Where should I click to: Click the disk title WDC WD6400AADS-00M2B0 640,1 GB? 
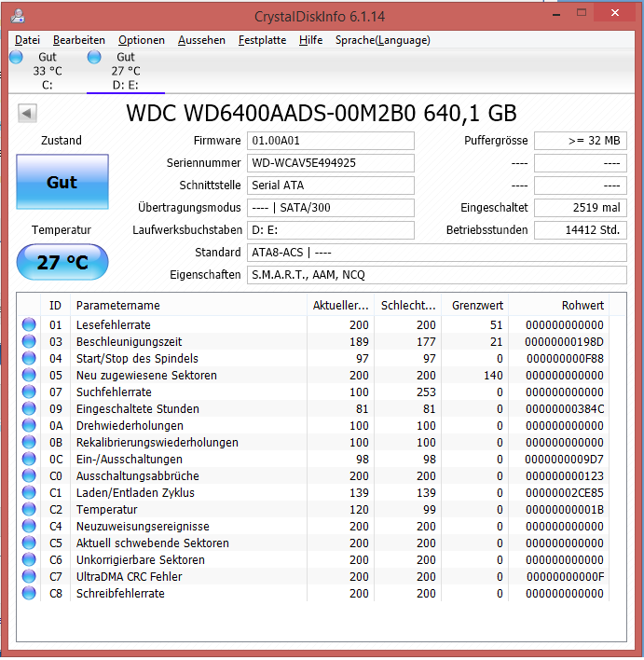click(x=322, y=113)
